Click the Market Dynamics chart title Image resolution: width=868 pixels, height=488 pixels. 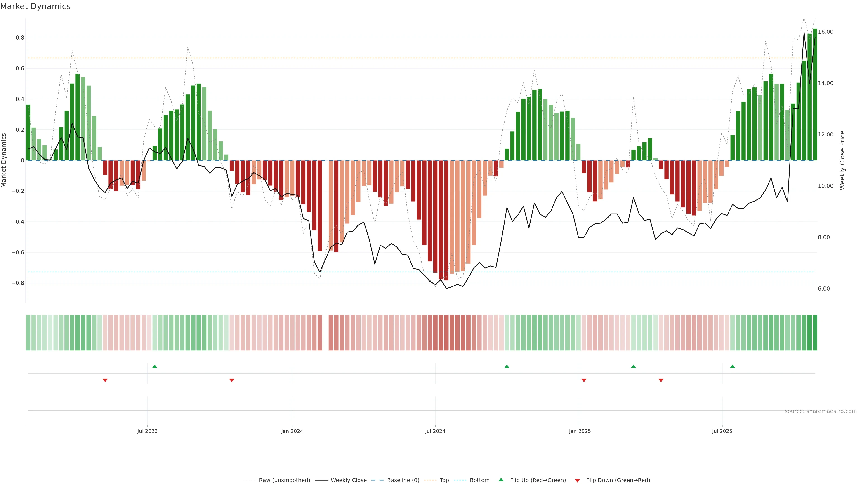pyautogui.click(x=35, y=6)
